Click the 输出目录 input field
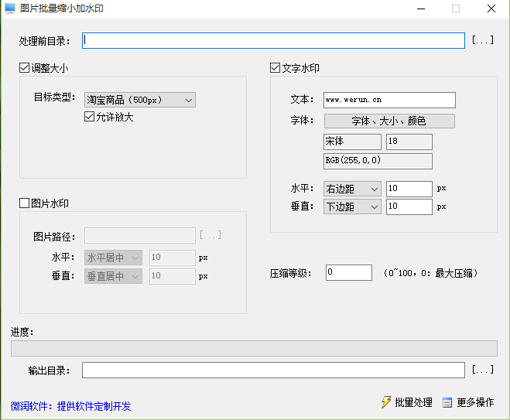Image resolution: width=510 pixels, height=420 pixels. (x=273, y=370)
